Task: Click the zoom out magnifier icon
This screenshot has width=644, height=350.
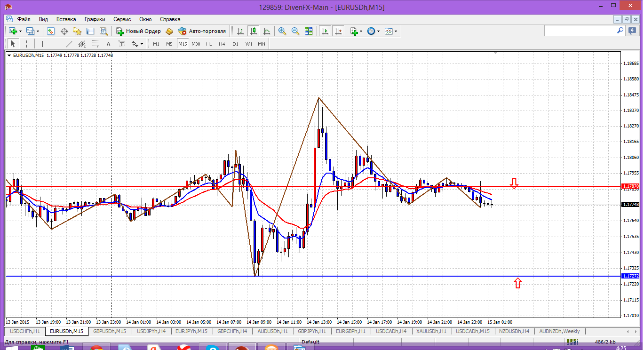Action: pos(295,31)
